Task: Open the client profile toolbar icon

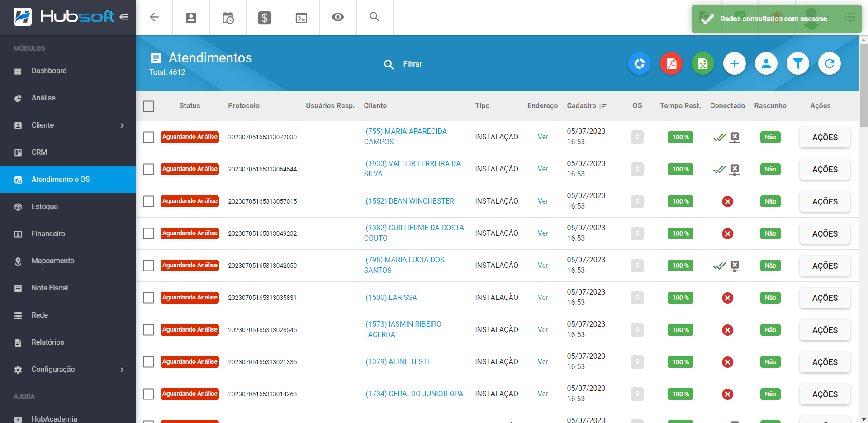Action: pyautogui.click(x=191, y=18)
